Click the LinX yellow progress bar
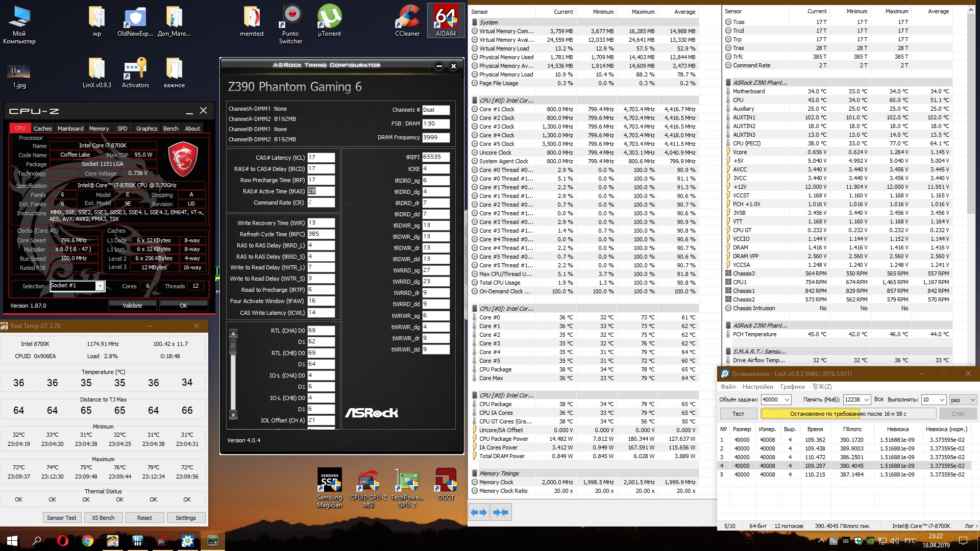Screen dimensions: 980x551 [848, 414]
